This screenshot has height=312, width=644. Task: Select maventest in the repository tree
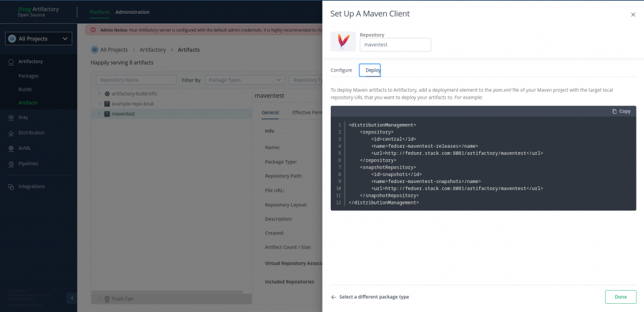[x=123, y=114]
